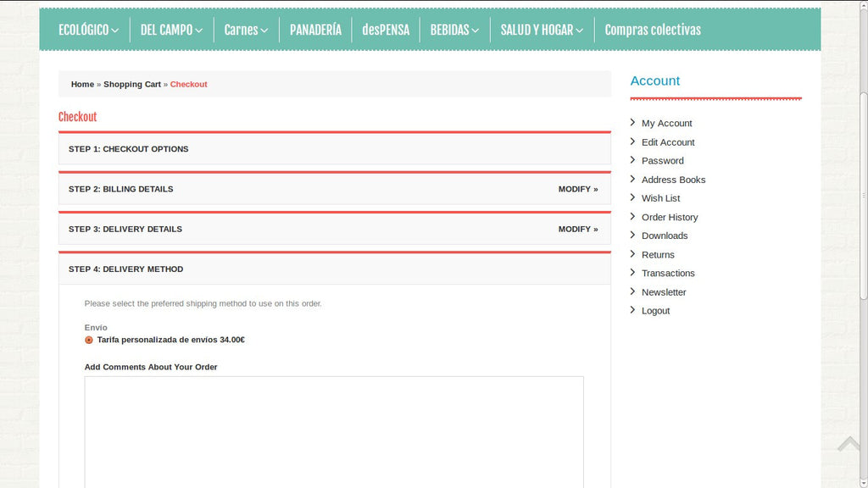The image size is (868, 488).
Task: Expand the Carnes menu
Action: [246, 30]
